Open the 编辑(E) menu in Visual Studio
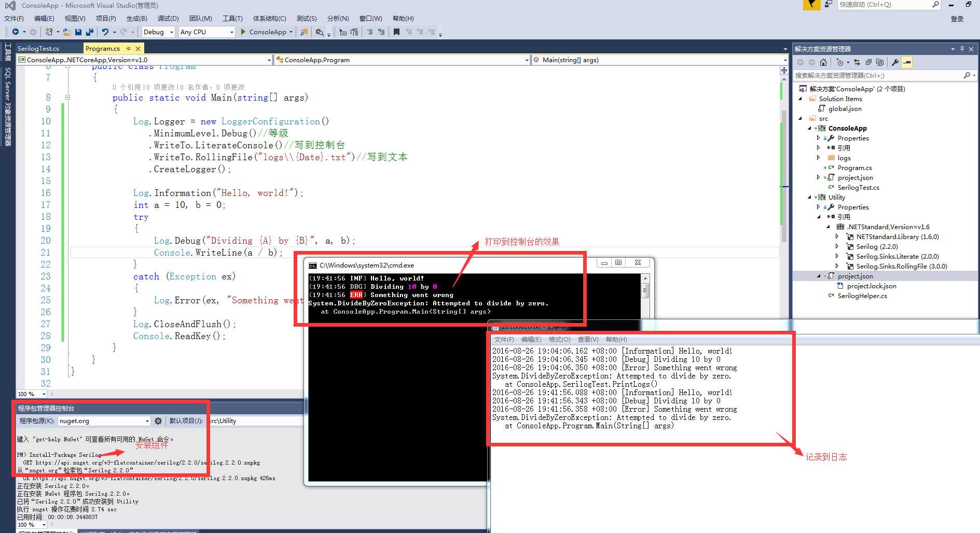 click(44, 18)
